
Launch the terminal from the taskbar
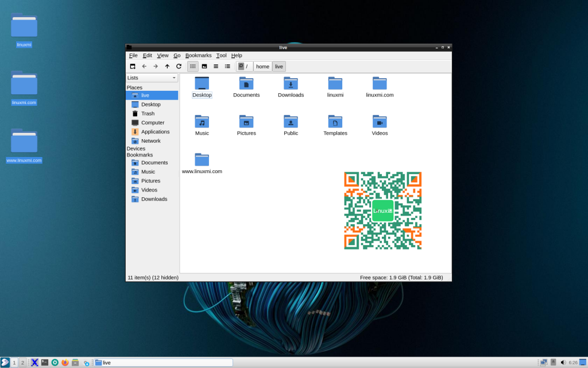coord(45,362)
